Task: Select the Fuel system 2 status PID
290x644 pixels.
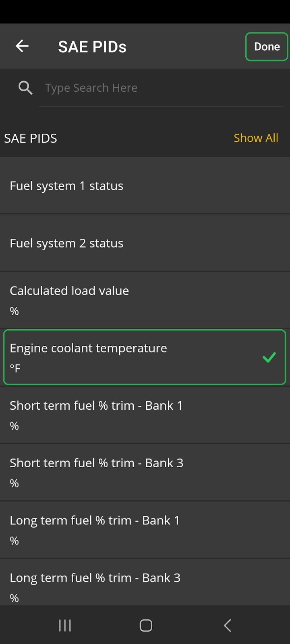Action: 145,243
